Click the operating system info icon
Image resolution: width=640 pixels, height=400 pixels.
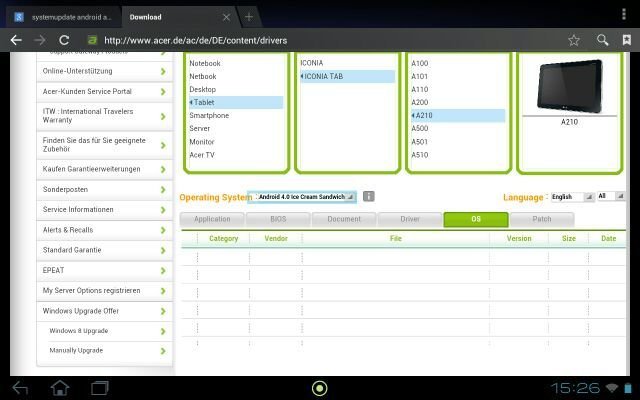369,196
